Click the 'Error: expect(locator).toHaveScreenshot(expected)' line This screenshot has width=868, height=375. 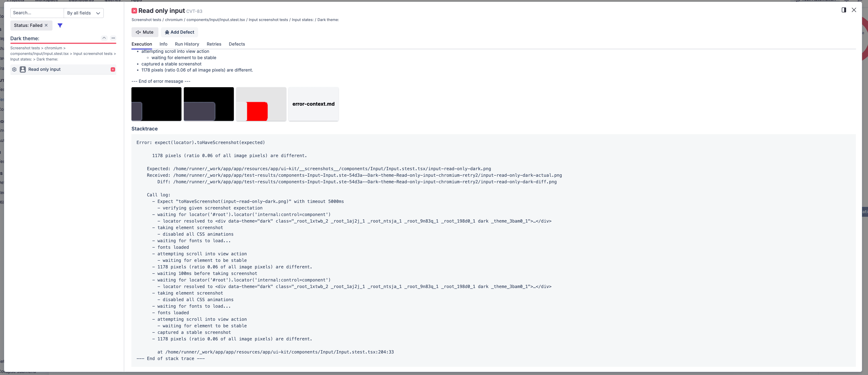coord(200,143)
